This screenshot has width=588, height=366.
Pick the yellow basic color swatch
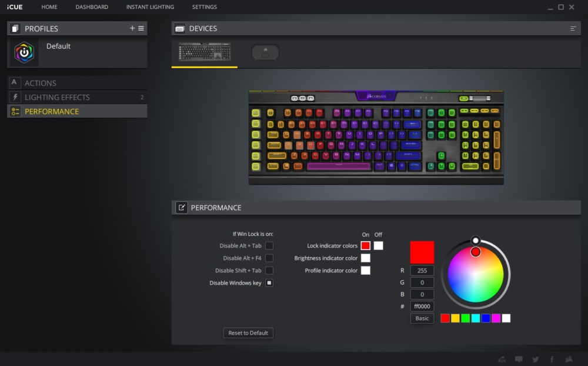[455, 318]
